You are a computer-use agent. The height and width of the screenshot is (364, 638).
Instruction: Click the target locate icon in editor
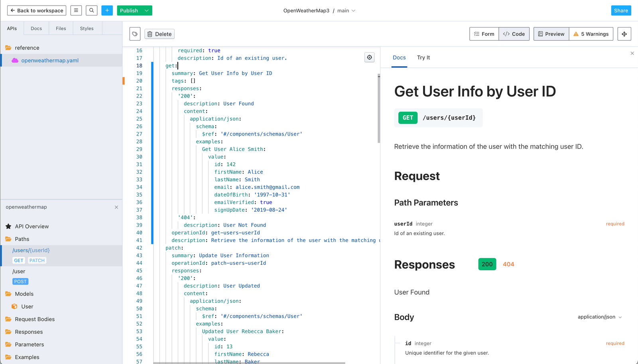tap(370, 57)
